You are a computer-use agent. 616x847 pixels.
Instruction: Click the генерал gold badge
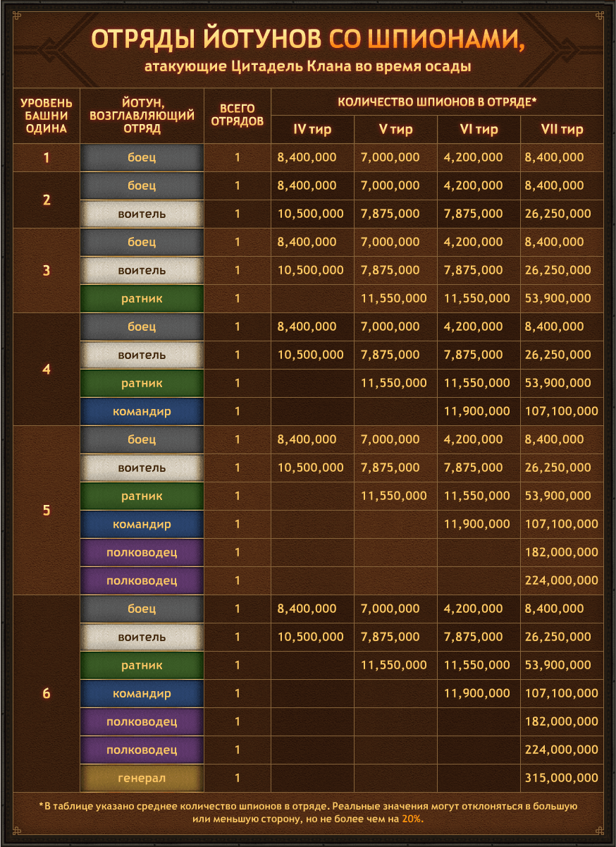pos(142,778)
